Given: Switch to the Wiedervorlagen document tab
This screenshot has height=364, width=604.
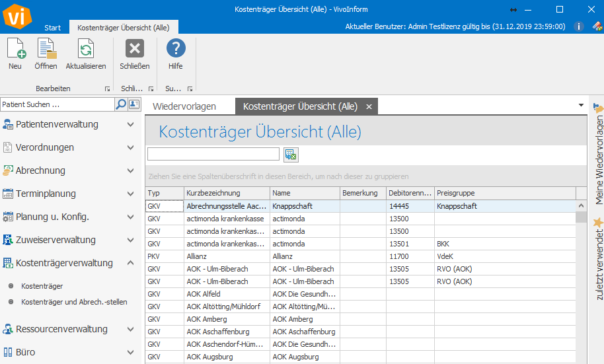Looking at the screenshot, I should coord(184,106).
